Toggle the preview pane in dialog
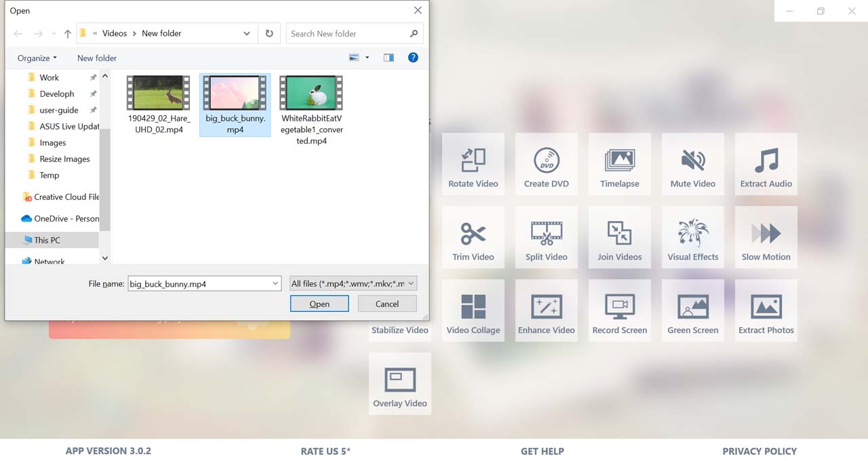 [x=389, y=58]
